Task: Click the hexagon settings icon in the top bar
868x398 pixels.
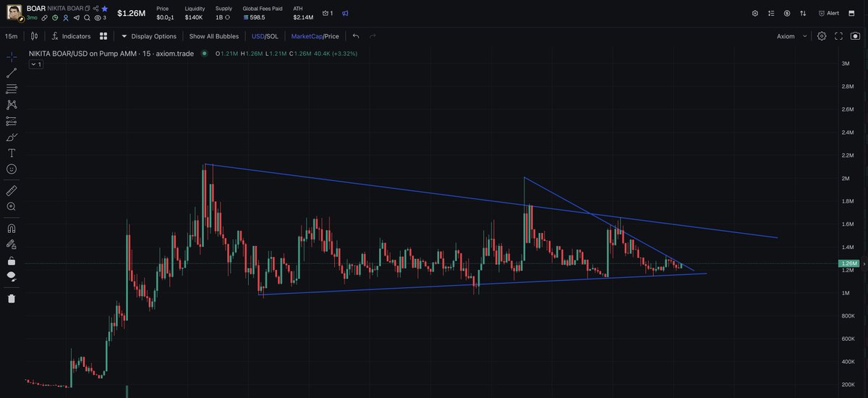Action: tap(755, 13)
